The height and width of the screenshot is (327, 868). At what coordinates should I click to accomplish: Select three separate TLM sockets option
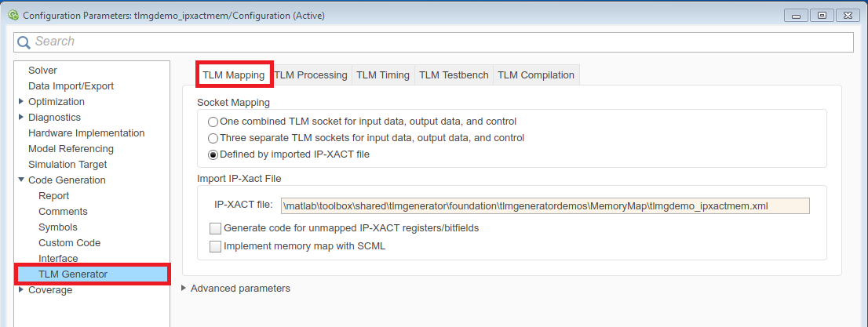click(x=213, y=138)
